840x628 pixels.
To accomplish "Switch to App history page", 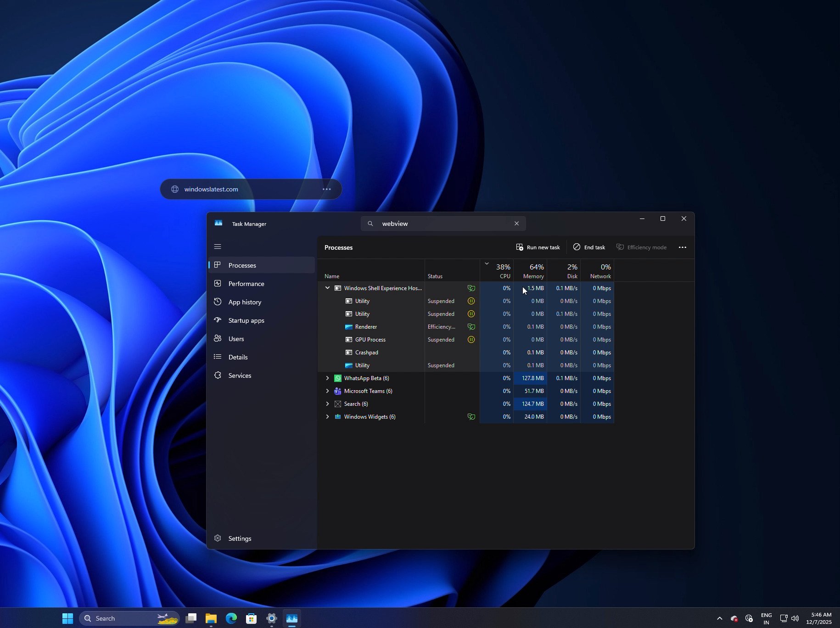I will click(x=245, y=302).
